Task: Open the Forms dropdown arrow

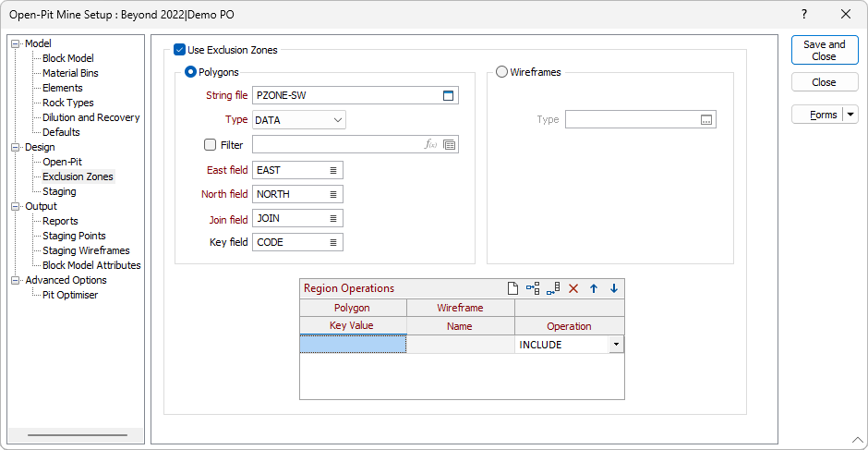Action: (x=850, y=115)
